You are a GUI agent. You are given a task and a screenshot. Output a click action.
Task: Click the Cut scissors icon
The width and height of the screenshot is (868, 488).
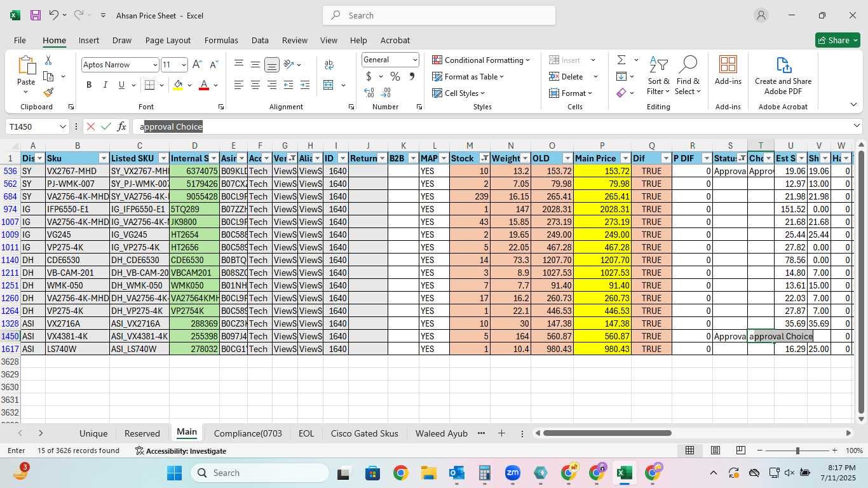click(48, 60)
